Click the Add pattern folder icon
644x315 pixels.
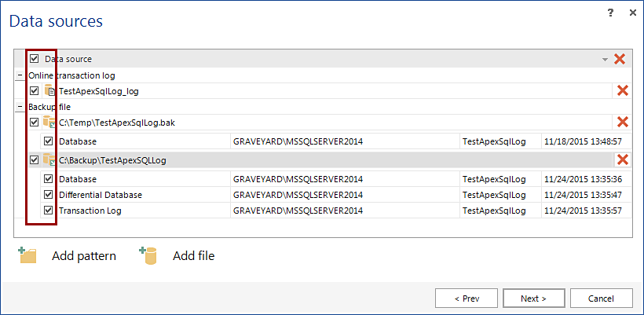click(x=27, y=255)
